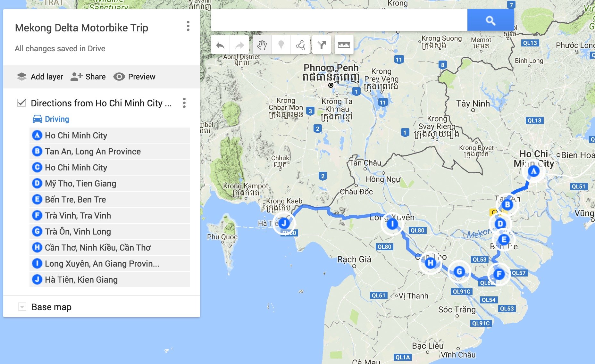Select waypoint row Hà Tiên, Kien Giang
The height and width of the screenshot is (364, 595).
click(110, 279)
